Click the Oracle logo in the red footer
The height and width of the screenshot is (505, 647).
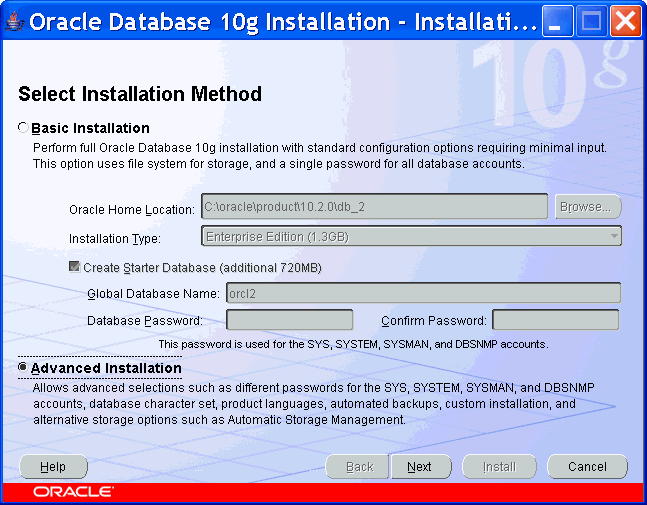coord(72,492)
